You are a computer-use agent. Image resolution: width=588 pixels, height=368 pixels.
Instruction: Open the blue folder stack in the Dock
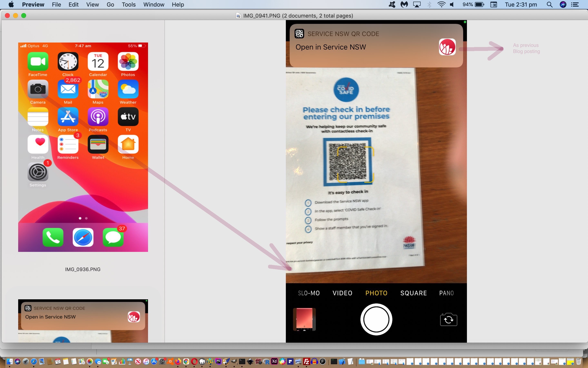click(362, 361)
